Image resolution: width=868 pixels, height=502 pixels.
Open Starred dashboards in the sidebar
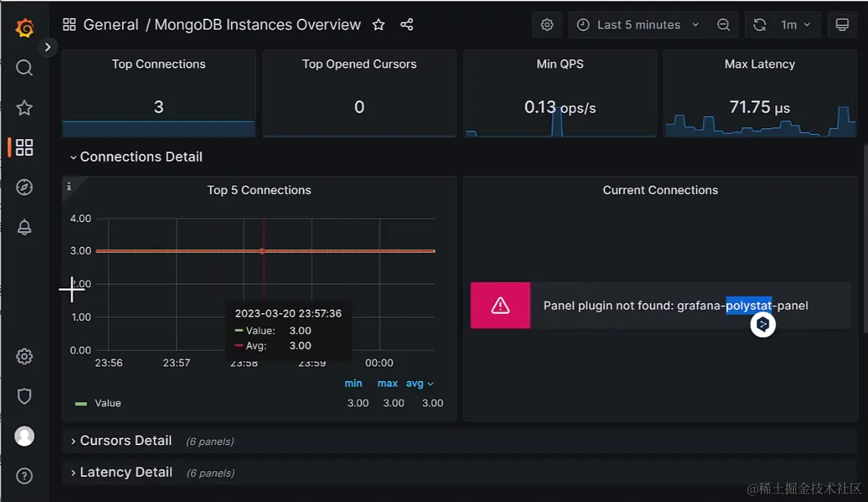[24, 107]
